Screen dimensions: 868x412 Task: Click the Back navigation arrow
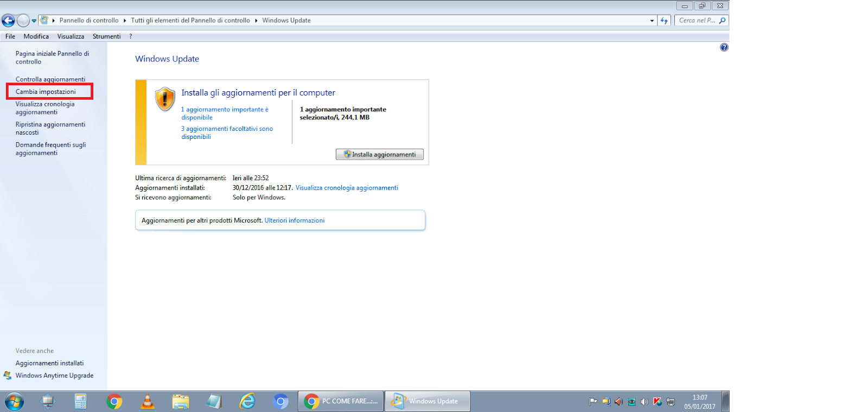[x=8, y=21]
